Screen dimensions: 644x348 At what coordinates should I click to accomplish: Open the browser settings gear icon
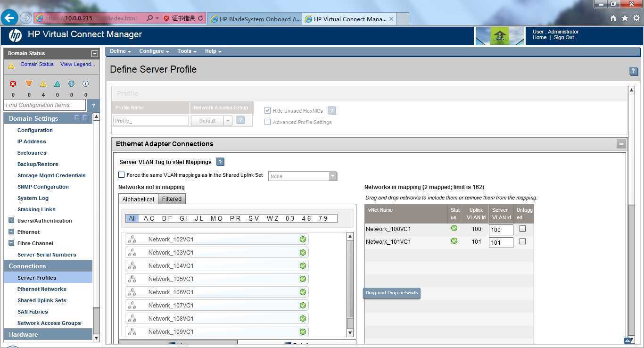(x=636, y=18)
